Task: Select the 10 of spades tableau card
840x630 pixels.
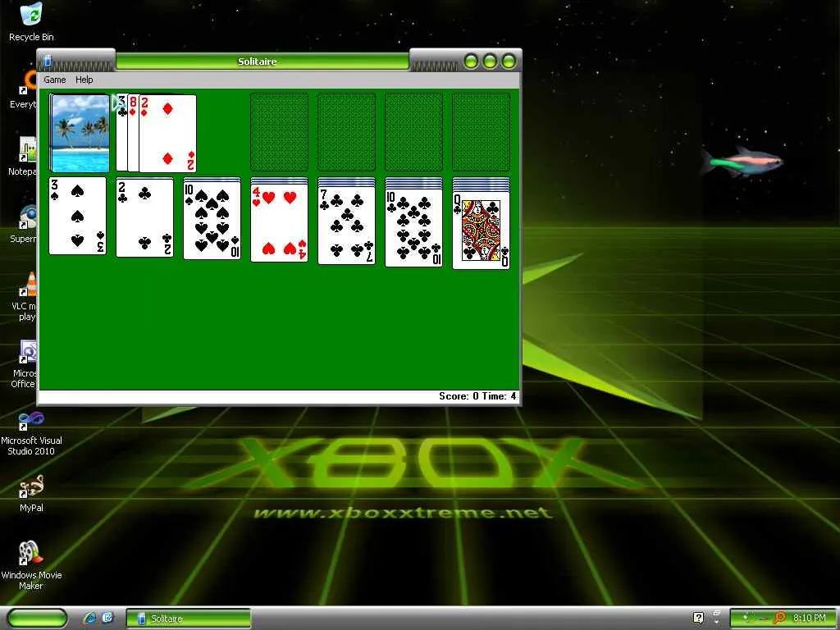Action: 212,221
